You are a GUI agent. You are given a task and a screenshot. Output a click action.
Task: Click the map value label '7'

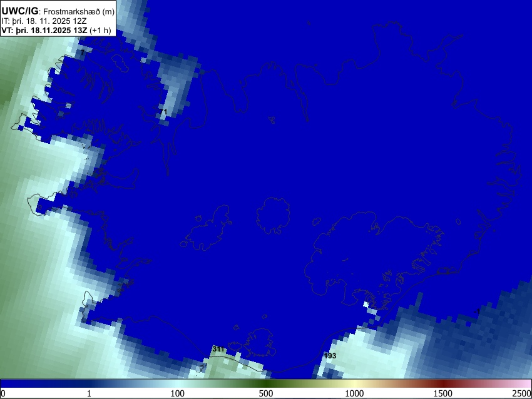83,52
